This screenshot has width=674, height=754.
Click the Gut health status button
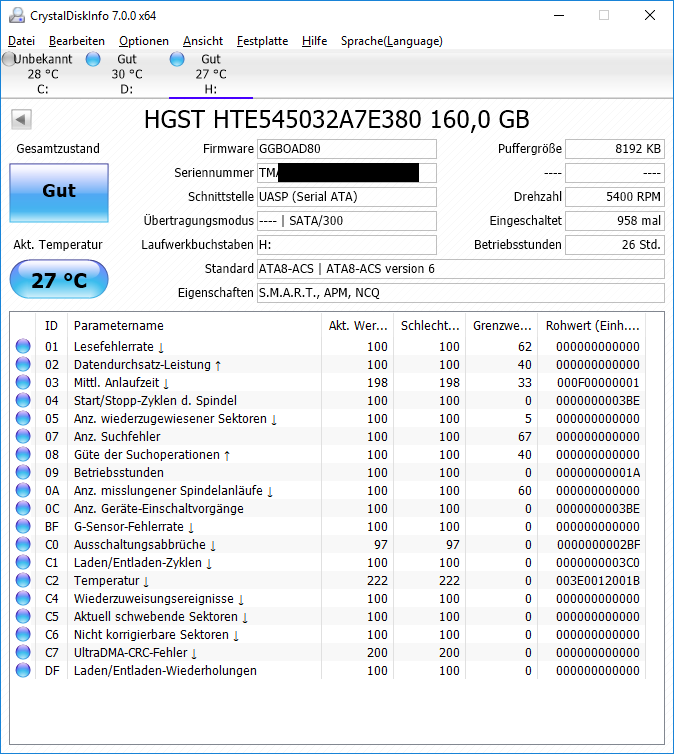59,192
